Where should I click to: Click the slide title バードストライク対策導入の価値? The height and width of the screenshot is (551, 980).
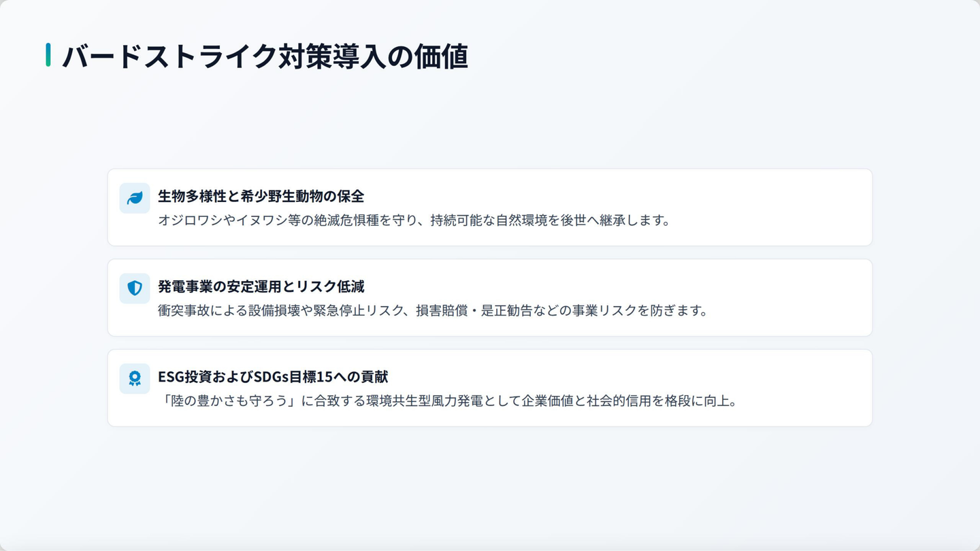point(265,56)
